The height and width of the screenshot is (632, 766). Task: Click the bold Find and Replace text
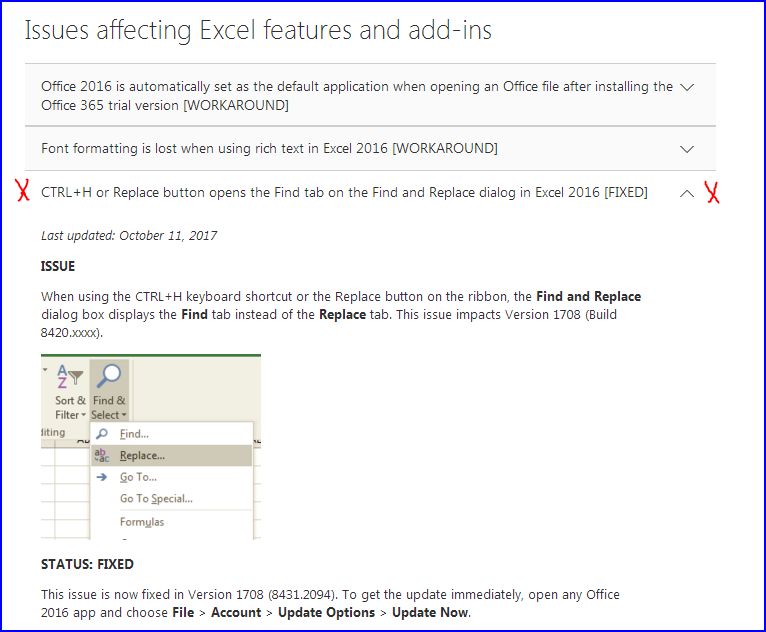pos(589,297)
